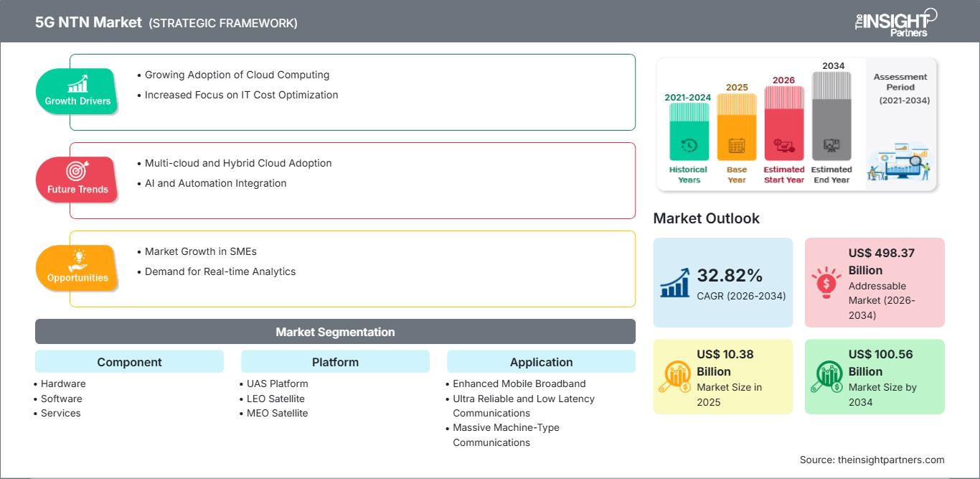Click the STRATEGIC FRAMEWORK subtitle
Viewport: 980px width, 479px height.
click(223, 23)
